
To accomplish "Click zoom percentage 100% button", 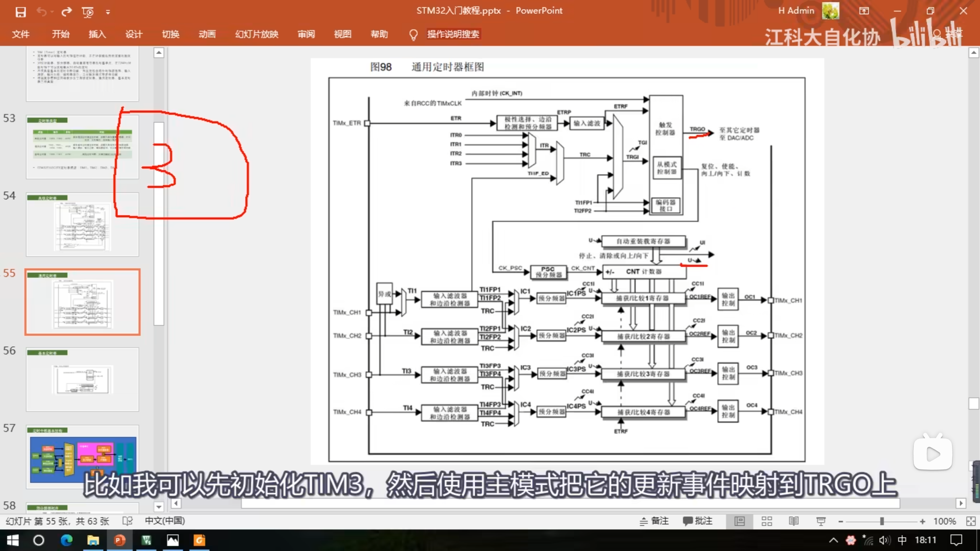I will (x=944, y=521).
